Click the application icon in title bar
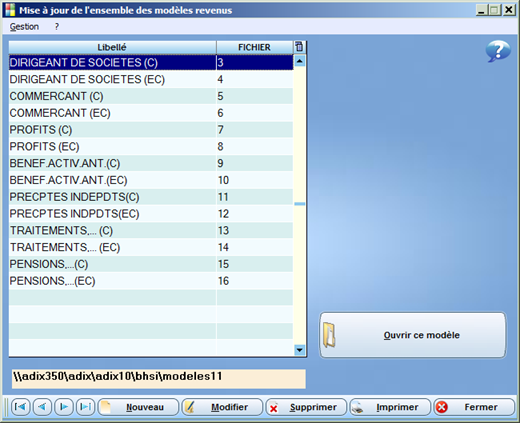The width and height of the screenshot is (520, 423). (10, 10)
